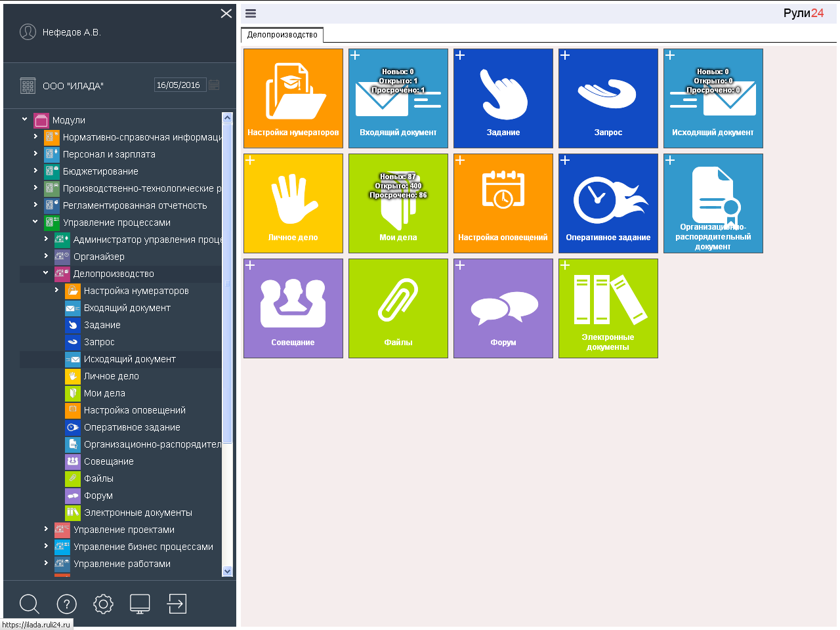Click the monitor display icon in sidebar
This screenshot has height=630, width=840.
(140, 604)
